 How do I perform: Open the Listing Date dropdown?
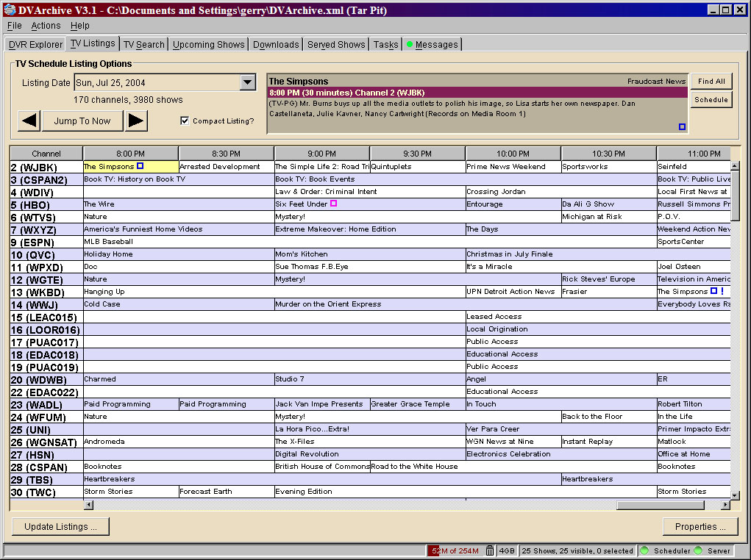(248, 83)
